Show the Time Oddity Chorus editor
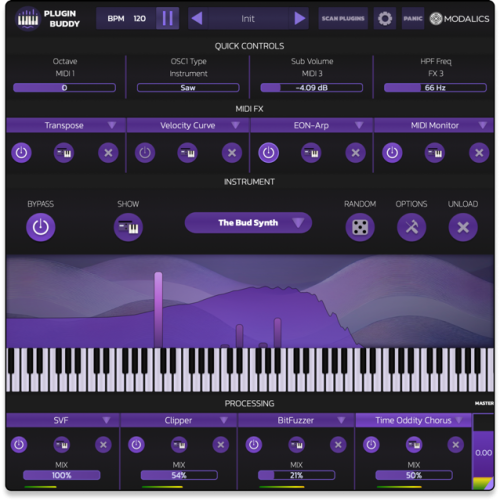 tap(414, 445)
